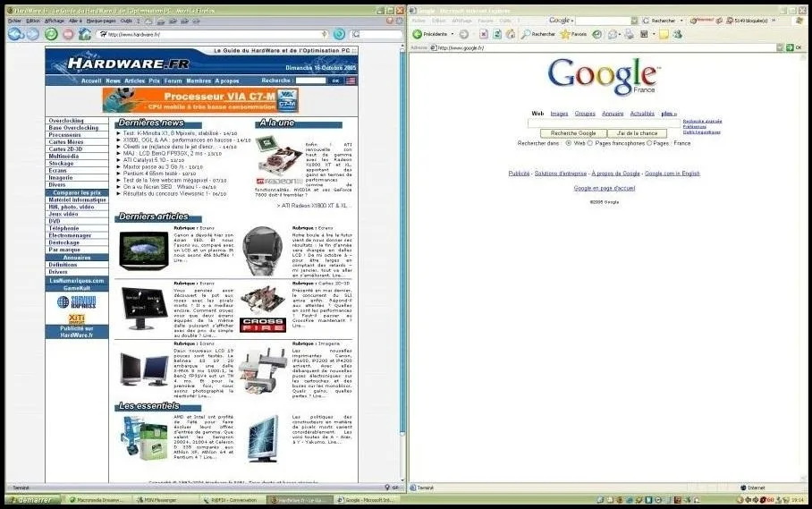The image size is (812, 509).
Task: Open Google.com in English link
Action: 672,174
